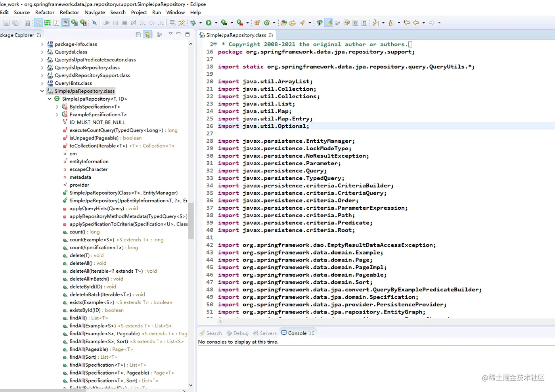Toggle Link with Selection in main toolbar
Image resolution: width=555 pixels, height=392 pixels.
click(x=38, y=23)
